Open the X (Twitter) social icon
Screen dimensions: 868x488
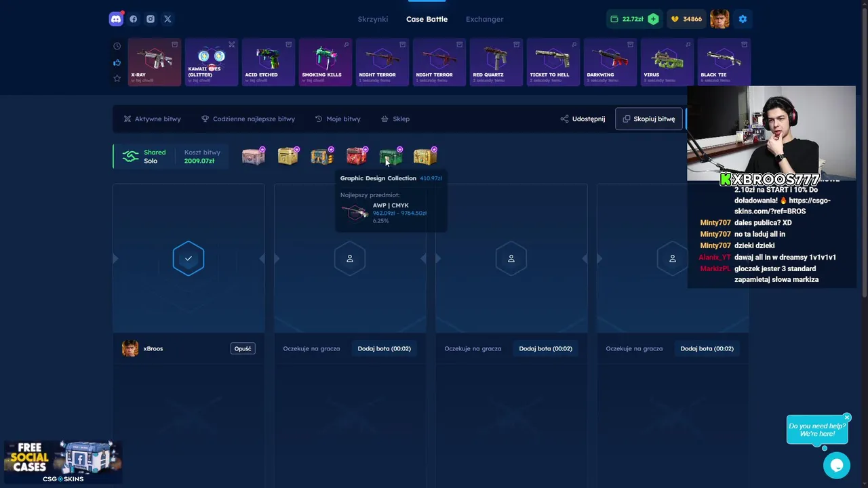click(x=167, y=19)
